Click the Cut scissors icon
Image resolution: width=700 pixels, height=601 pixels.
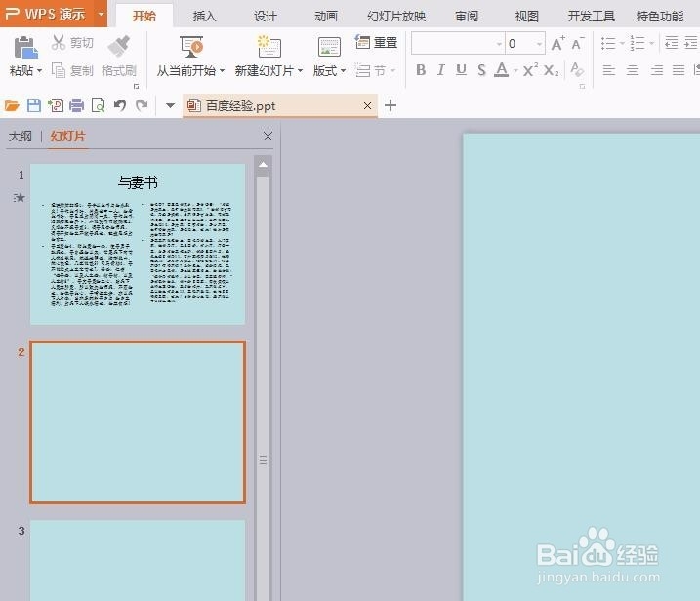(x=58, y=42)
